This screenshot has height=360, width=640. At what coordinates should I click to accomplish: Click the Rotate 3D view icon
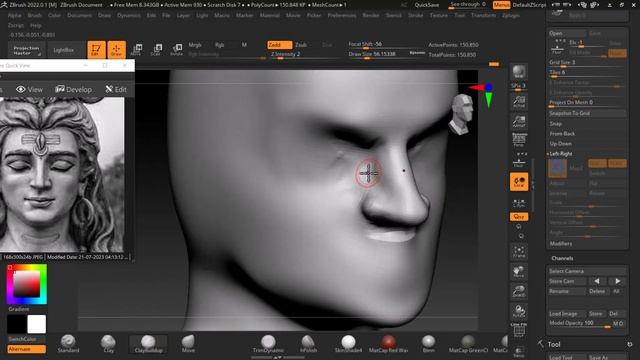pos(519,311)
